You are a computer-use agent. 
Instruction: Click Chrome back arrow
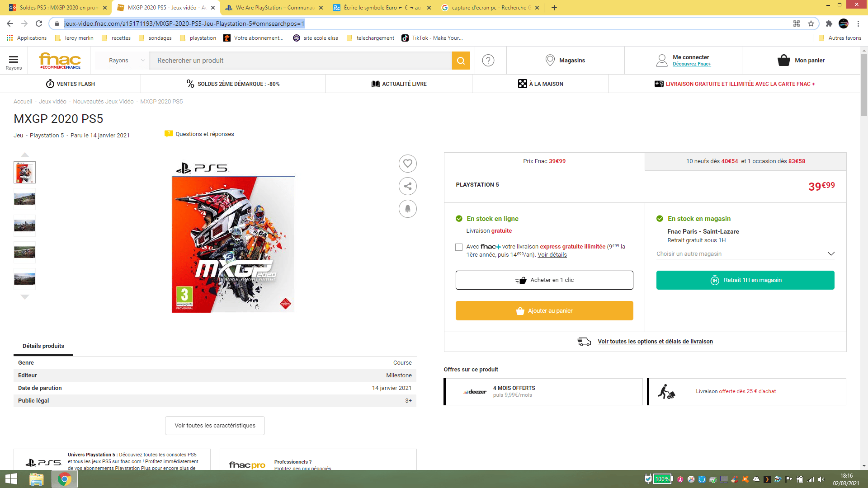(x=10, y=23)
